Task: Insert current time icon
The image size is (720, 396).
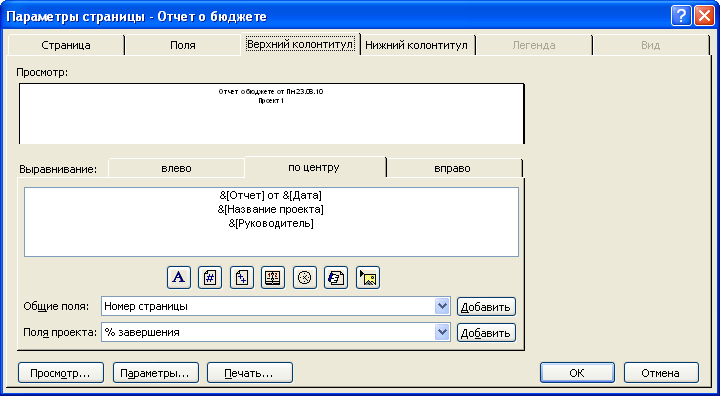Action: 305,277
